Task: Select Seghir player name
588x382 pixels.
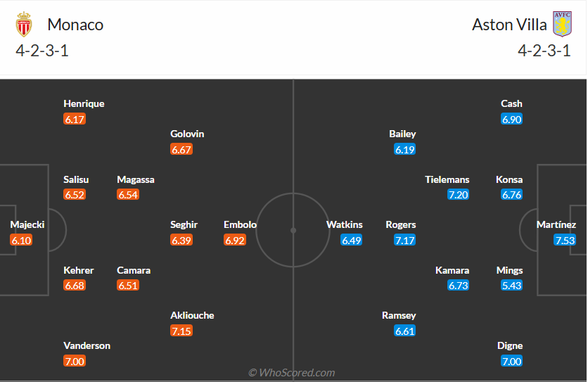Action: click(184, 225)
